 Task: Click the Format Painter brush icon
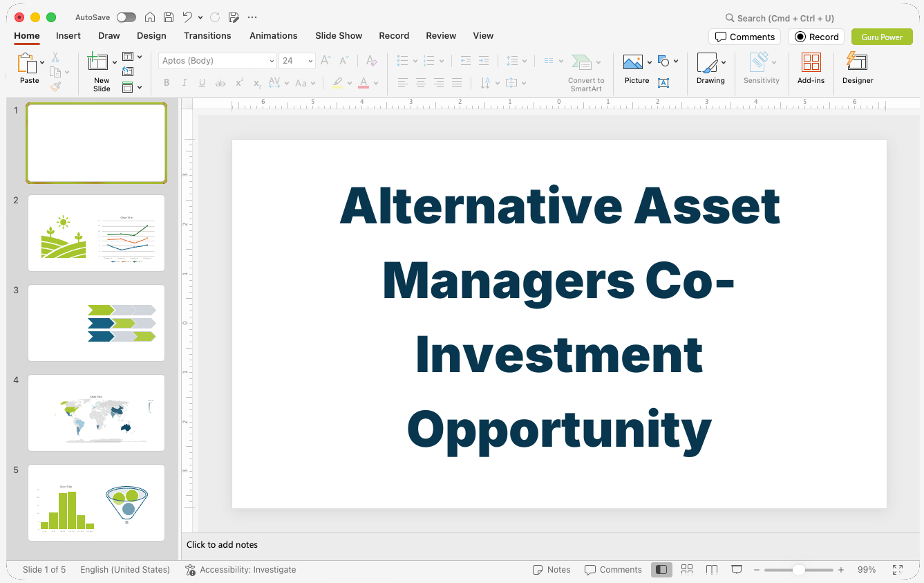pyautogui.click(x=55, y=86)
